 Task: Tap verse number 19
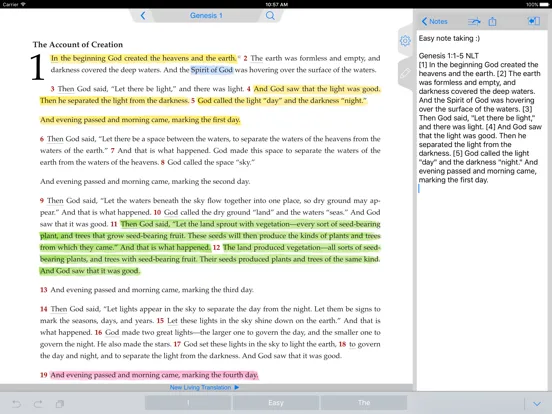44,375
